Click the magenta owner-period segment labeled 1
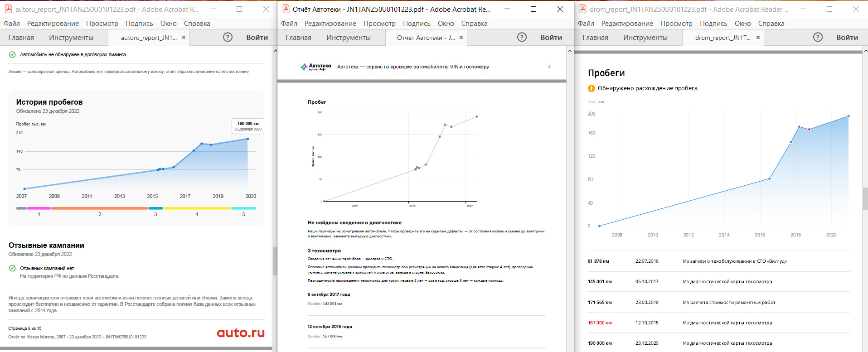Screen dimensions: 868x352 [39, 208]
